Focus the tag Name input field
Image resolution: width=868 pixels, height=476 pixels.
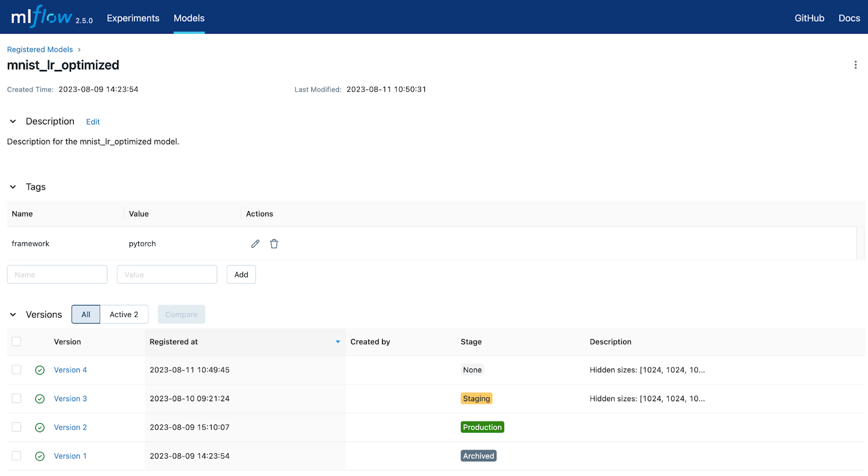pyautogui.click(x=57, y=275)
